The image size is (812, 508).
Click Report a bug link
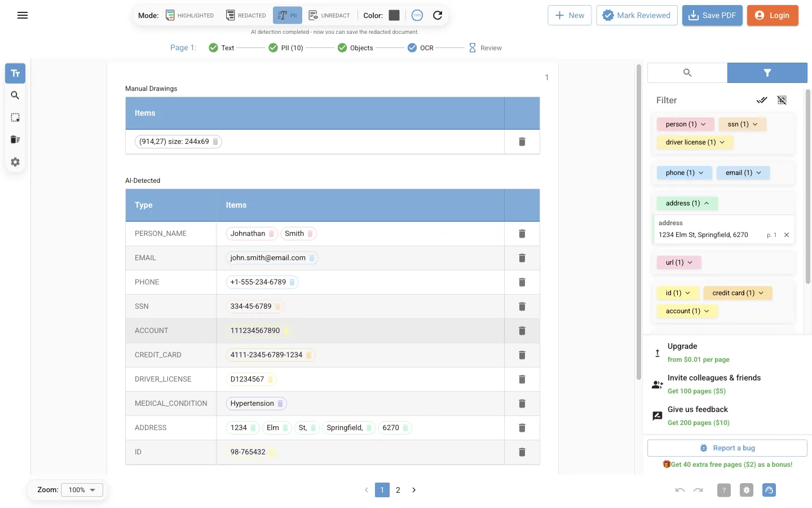pos(727,448)
